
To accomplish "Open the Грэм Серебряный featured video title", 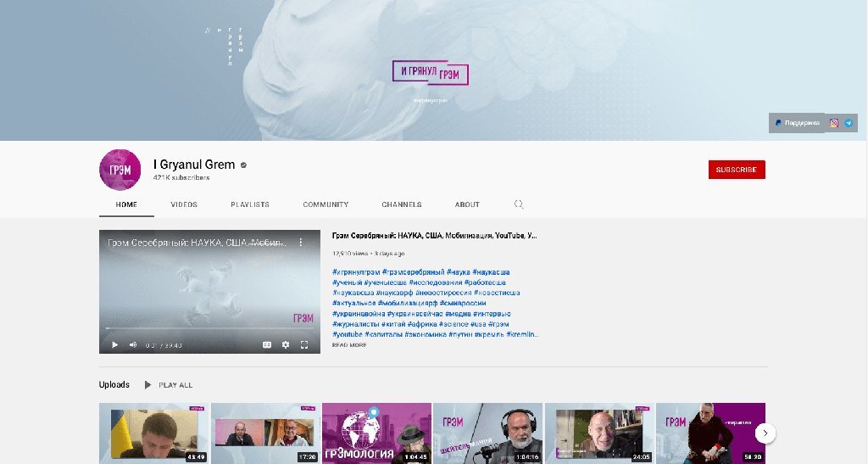I will 435,235.
